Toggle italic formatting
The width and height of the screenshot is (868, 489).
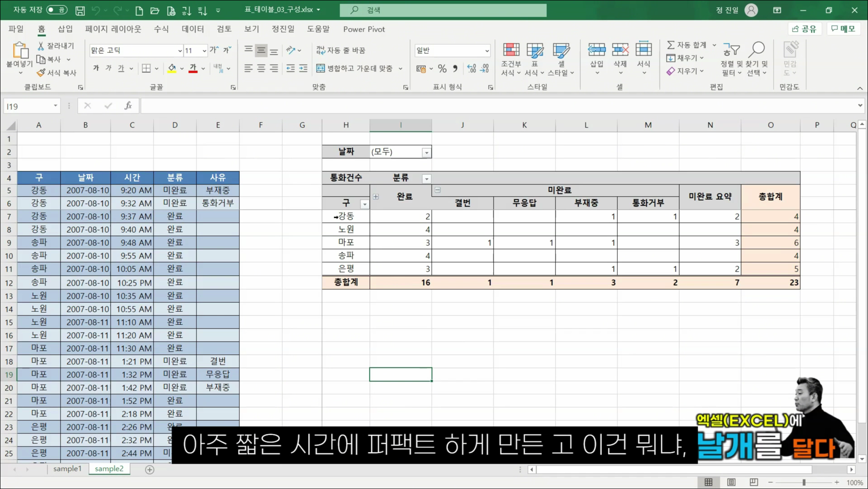click(x=108, y=68)
